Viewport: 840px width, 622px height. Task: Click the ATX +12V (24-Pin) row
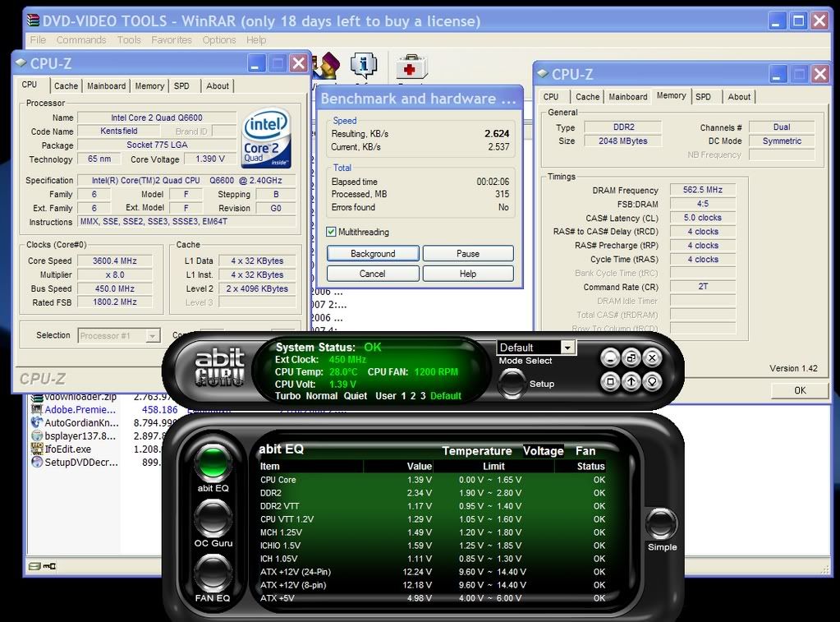(x=433, y=572)
